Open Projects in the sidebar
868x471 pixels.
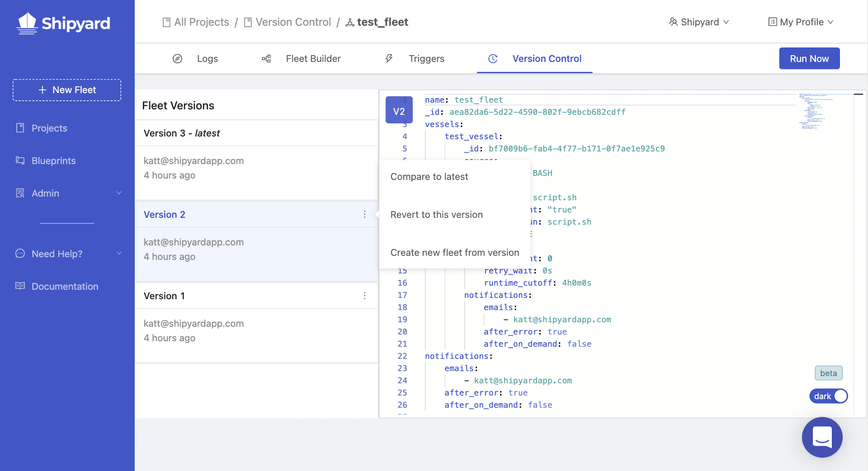49,128
